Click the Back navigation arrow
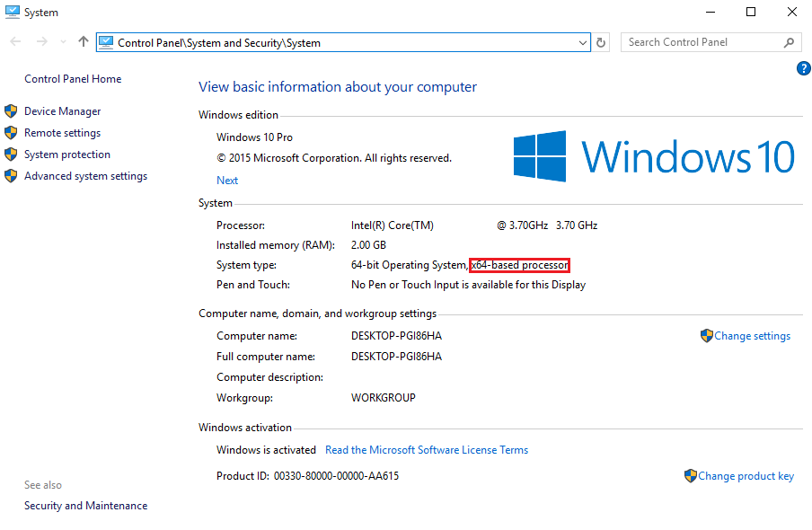The height and width of the screenshot is (530, 812). 15,42
